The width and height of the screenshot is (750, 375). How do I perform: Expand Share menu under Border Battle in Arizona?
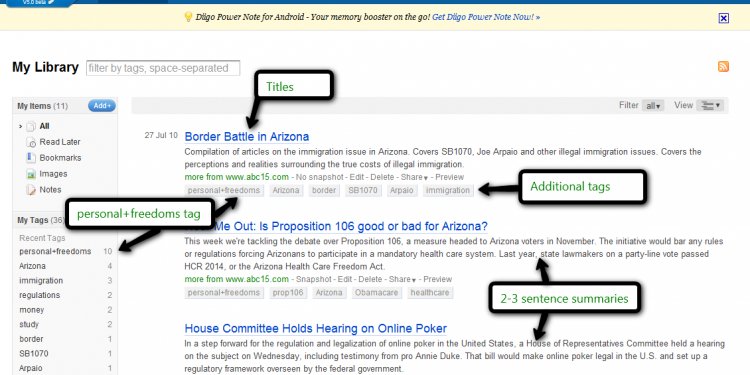tap(414, 177)
